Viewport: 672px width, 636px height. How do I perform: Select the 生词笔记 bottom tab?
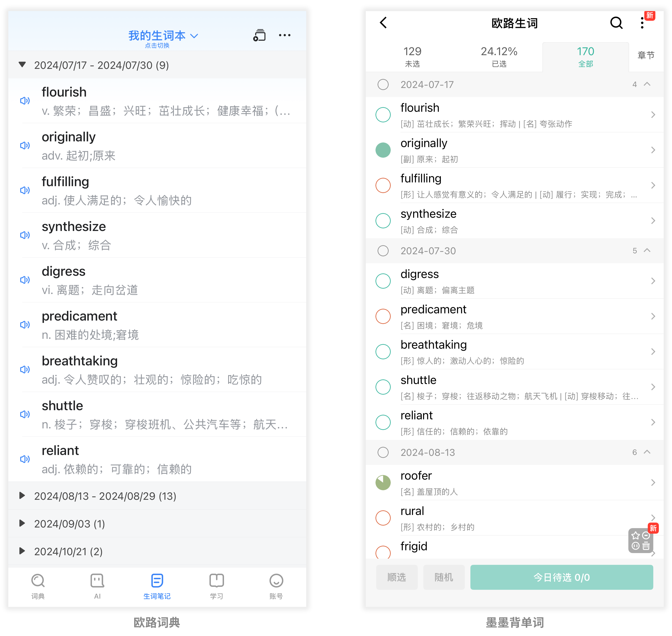point(157,587)
